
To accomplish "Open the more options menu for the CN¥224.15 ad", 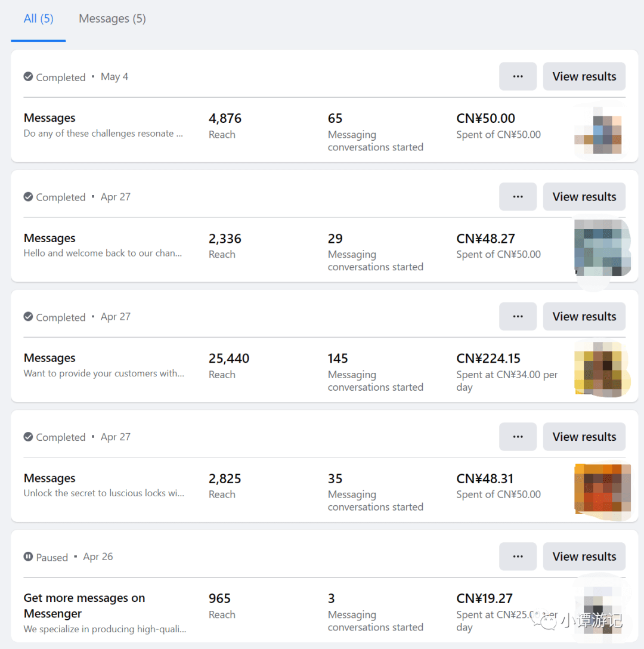I will 518,317.
